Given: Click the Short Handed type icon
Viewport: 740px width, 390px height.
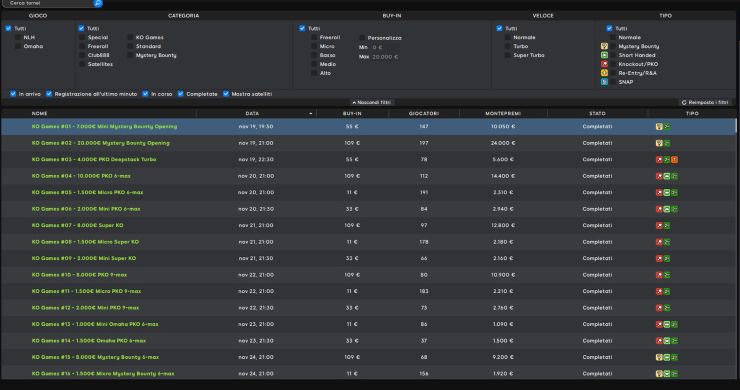Looking at the screenshot, I should [604, 55].
